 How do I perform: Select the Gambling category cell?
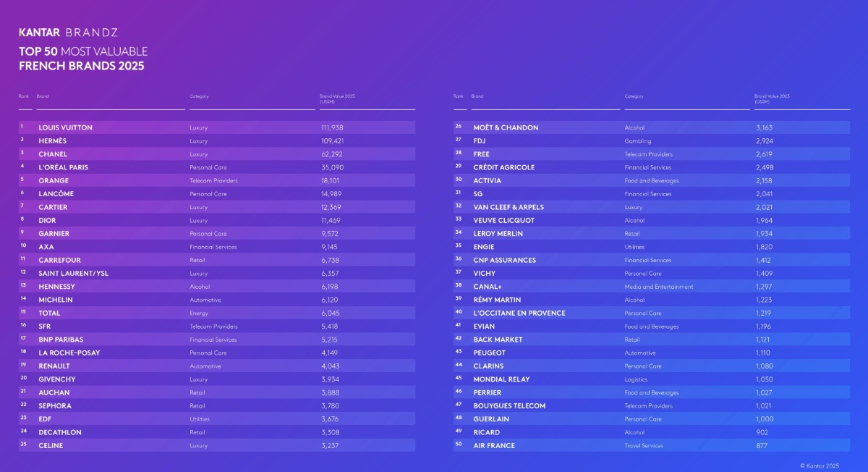[x=638, y=140]
